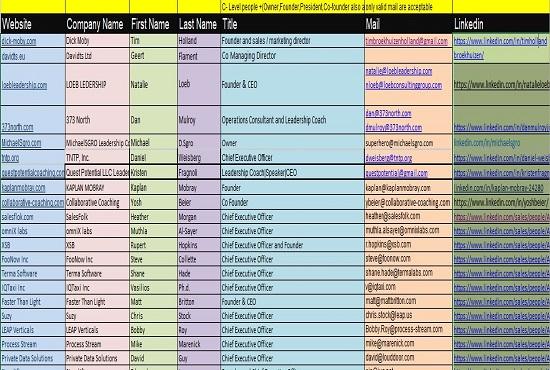This screenshot has width=550, height=370.
Task: Open the tntp.org website link
Action: (10, 158)
